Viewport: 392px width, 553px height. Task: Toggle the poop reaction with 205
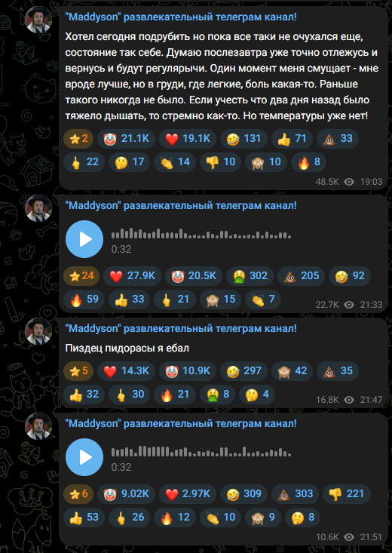(x=302, y=275)
